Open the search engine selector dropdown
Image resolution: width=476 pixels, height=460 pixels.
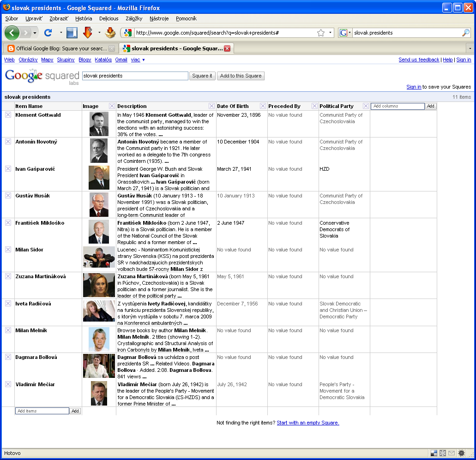pos(345,33)
